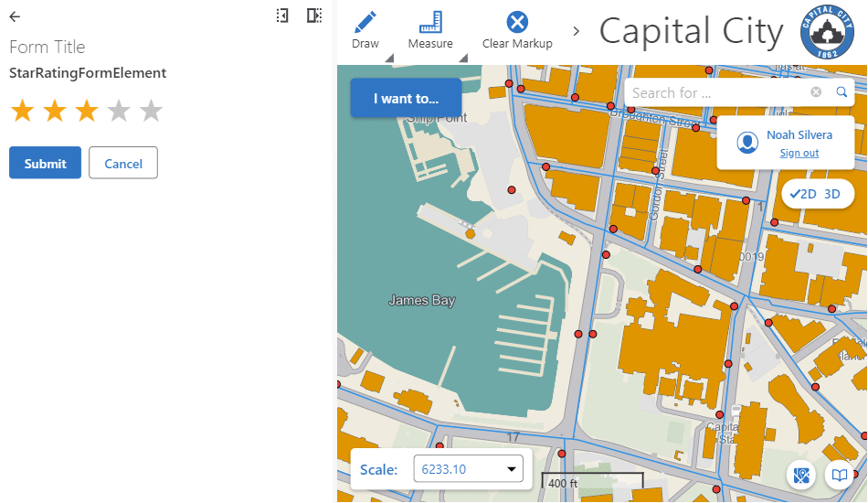
Task: Click the search magnifier icon
Action: (x=842, y=92)
